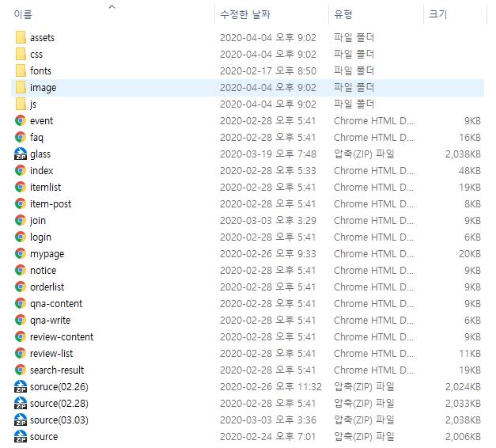
Task: Click the Chrome icon next to orderlist
Action: 21,287
